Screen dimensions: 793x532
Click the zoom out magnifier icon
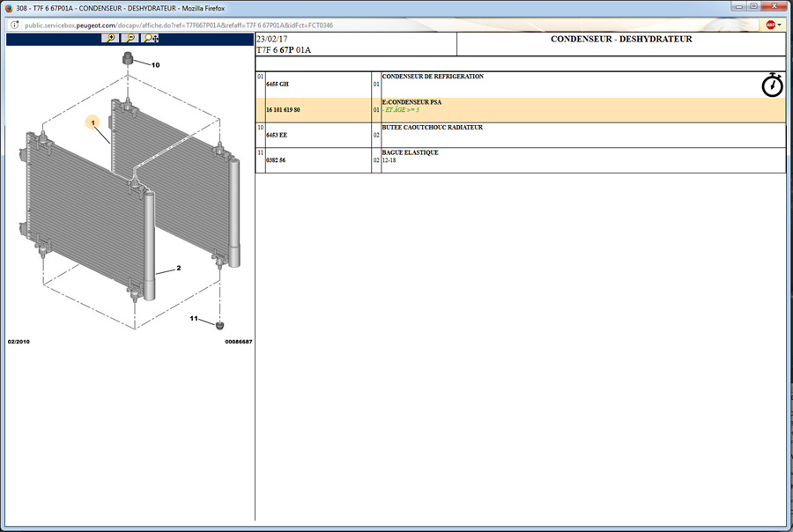[130, 39]
